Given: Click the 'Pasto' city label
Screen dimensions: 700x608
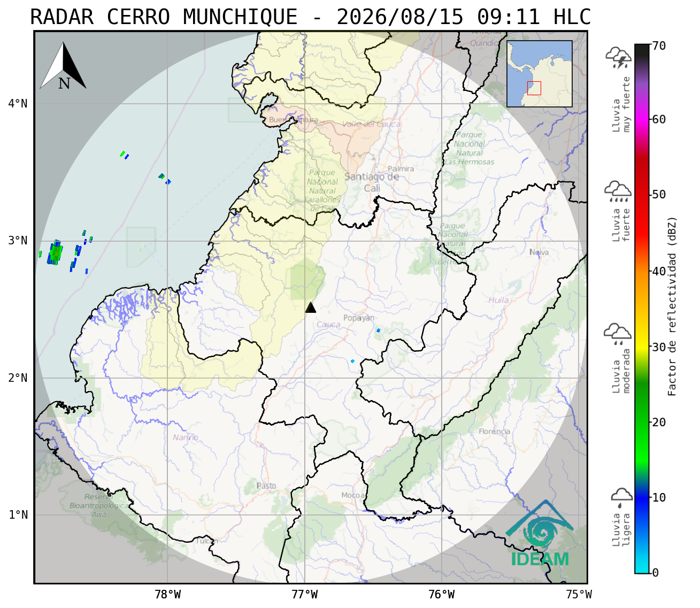Looking at the screenshot, I should [266, 486].
